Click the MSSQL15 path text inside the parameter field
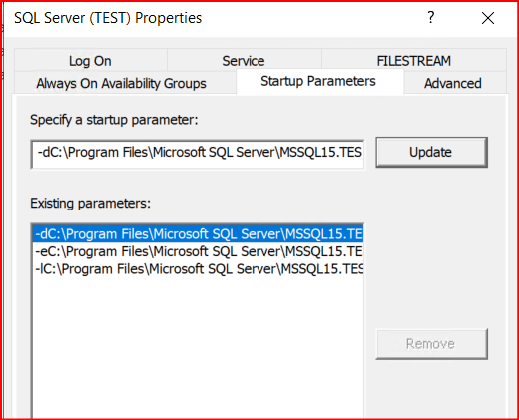Viewport: 519px width, 420px height. pyautogui.click(x=320, y=153)
